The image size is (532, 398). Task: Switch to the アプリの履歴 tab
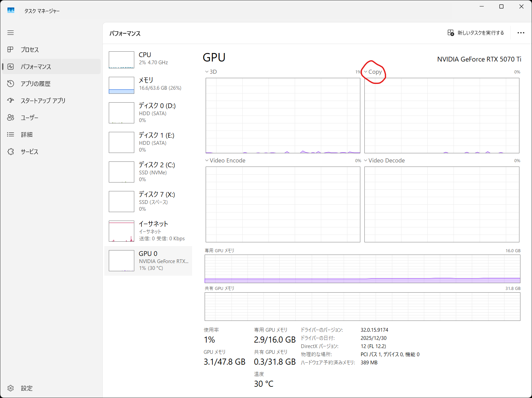51,84
